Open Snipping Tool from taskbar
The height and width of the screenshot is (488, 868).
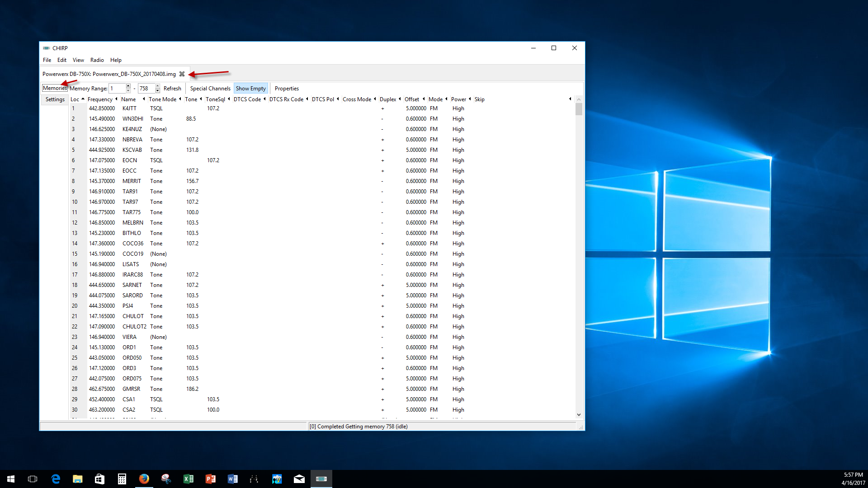166,479
